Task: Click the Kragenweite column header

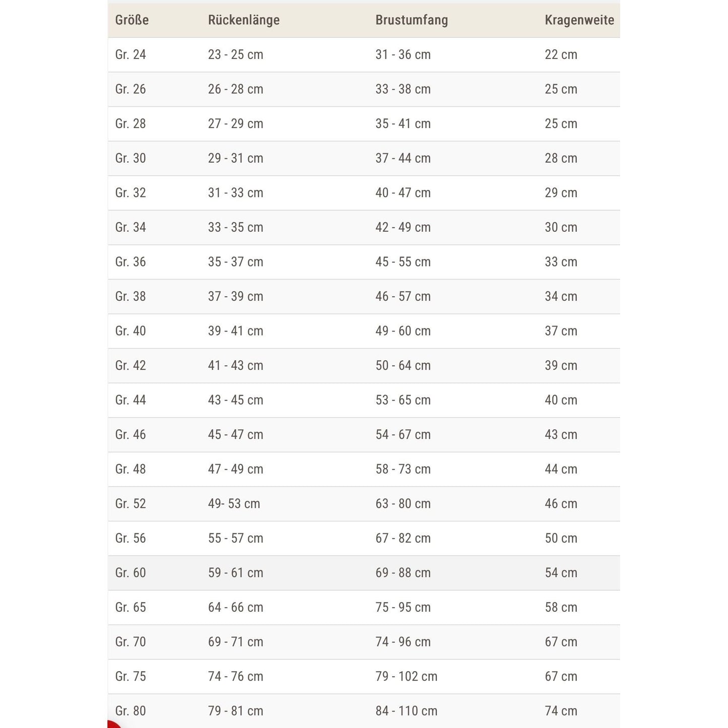Action: coord(579,20)
